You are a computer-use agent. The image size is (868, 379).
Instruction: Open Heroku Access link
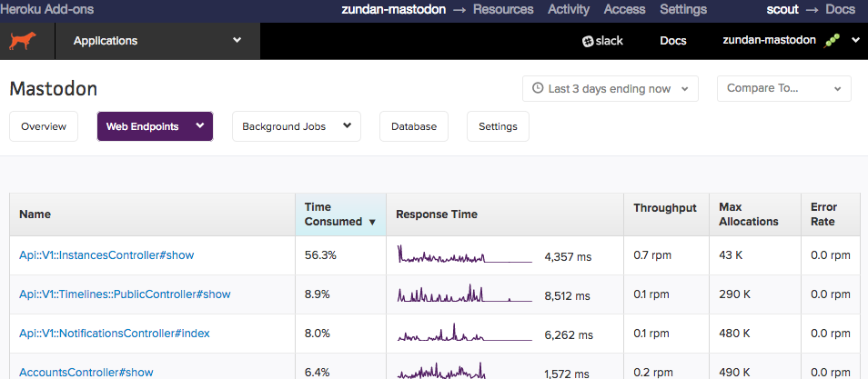click(x=624, y=9)
